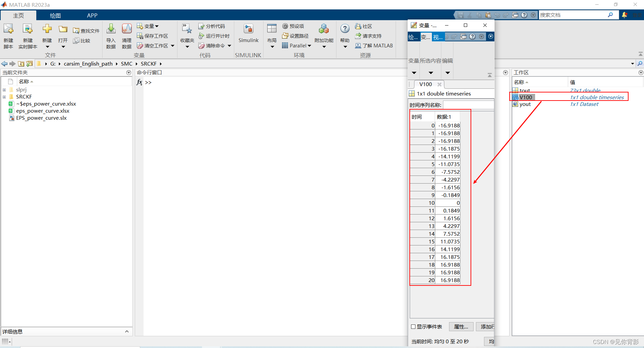Click the Open (打开) folder icon
The image size is (644, 348).
click(63, 29)
